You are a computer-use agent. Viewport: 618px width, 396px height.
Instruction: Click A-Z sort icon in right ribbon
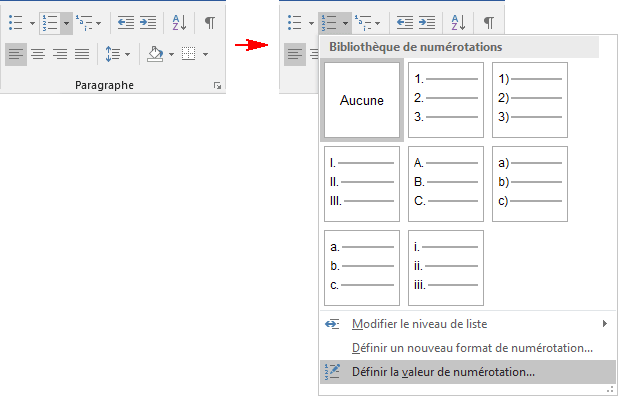point(459,23)
